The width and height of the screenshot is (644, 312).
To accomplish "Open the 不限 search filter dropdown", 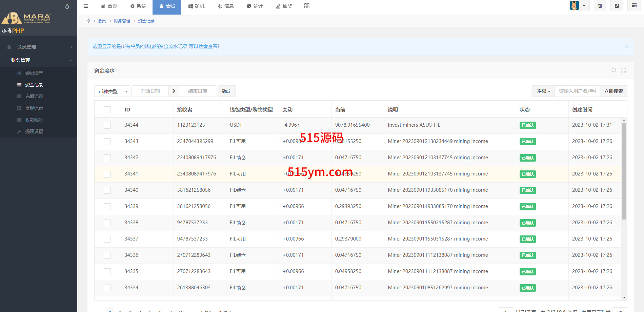I will point(543,91).
